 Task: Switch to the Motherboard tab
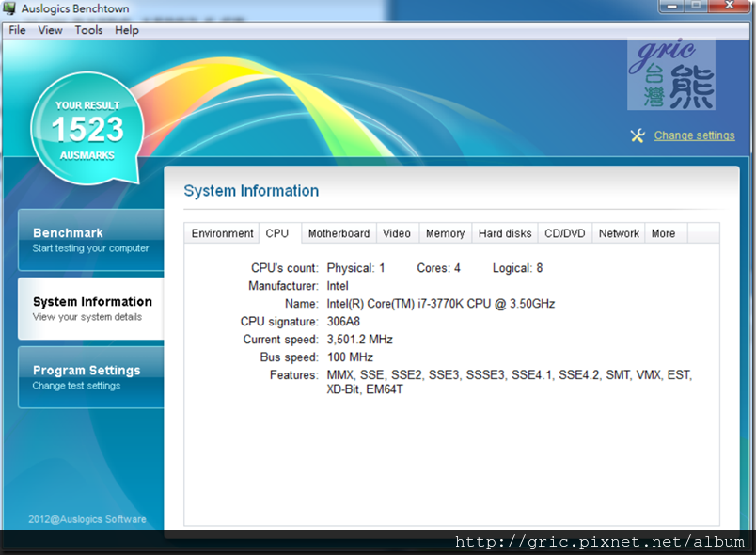pos(339,233)
